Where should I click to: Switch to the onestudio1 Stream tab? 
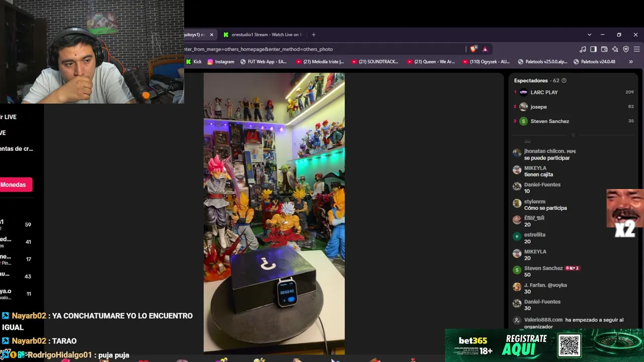[263, 35]
